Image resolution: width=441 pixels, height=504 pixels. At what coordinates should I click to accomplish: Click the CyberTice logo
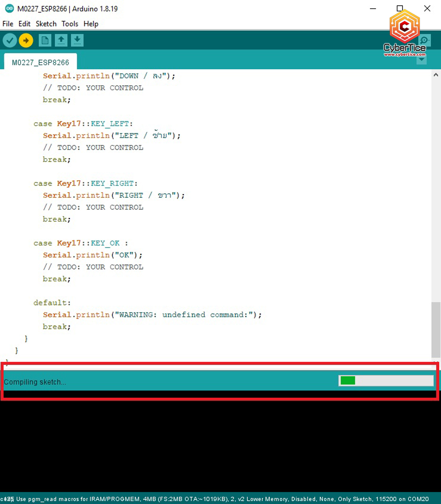tap(405, 32)
